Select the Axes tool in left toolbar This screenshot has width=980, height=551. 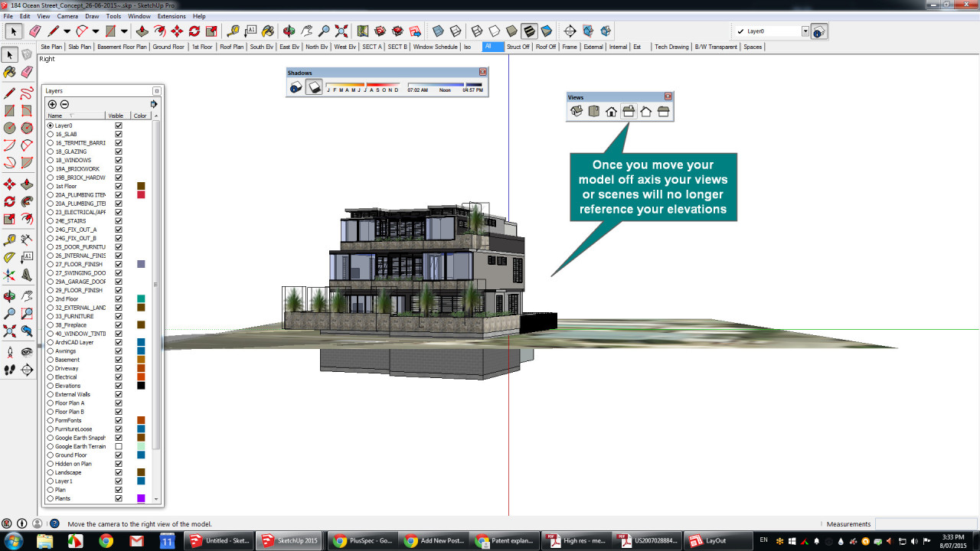(10, 275)
